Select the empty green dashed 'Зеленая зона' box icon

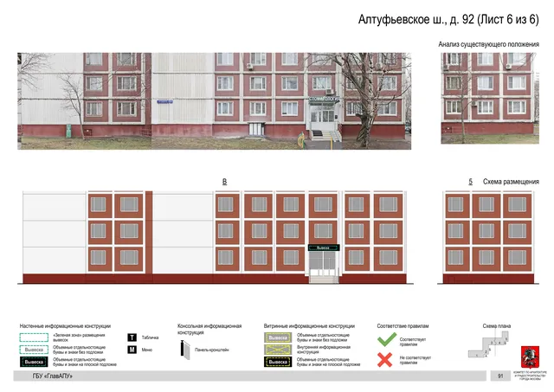[x=34, y=337]
